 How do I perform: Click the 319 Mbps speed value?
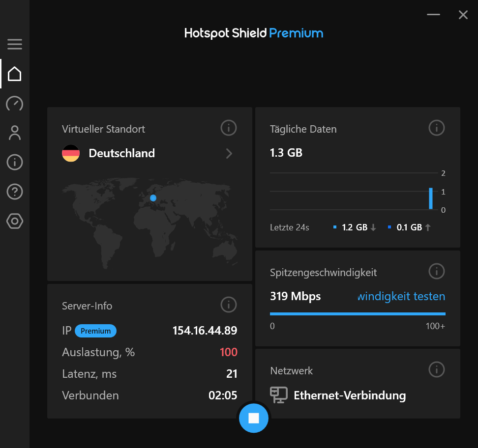point(296,296)
